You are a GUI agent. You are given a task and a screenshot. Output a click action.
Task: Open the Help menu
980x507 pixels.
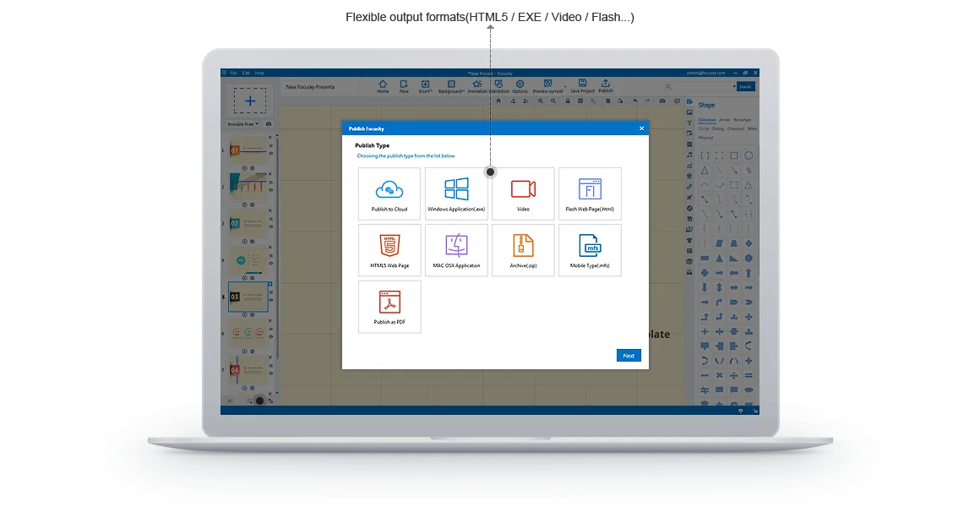(259, 74)
